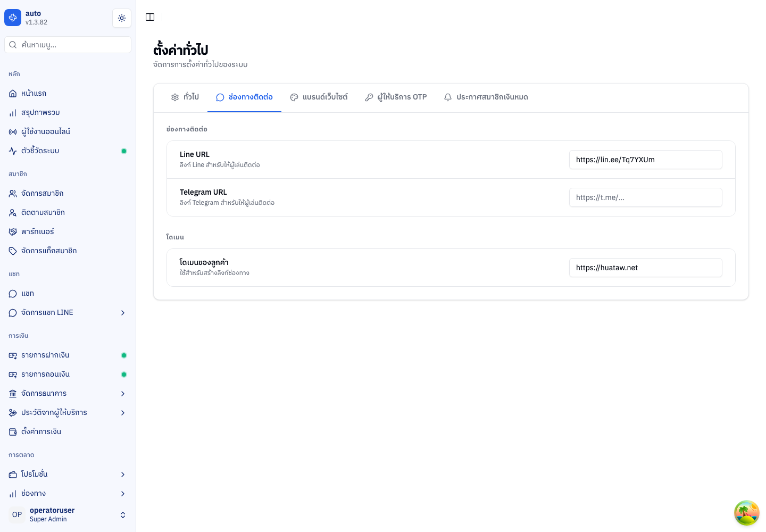This screenshot has width=766, height=532.
Task: Click the ตั้งค่าทั่วไป page heading
Action: pyautogui.click(x=181, y=49)
